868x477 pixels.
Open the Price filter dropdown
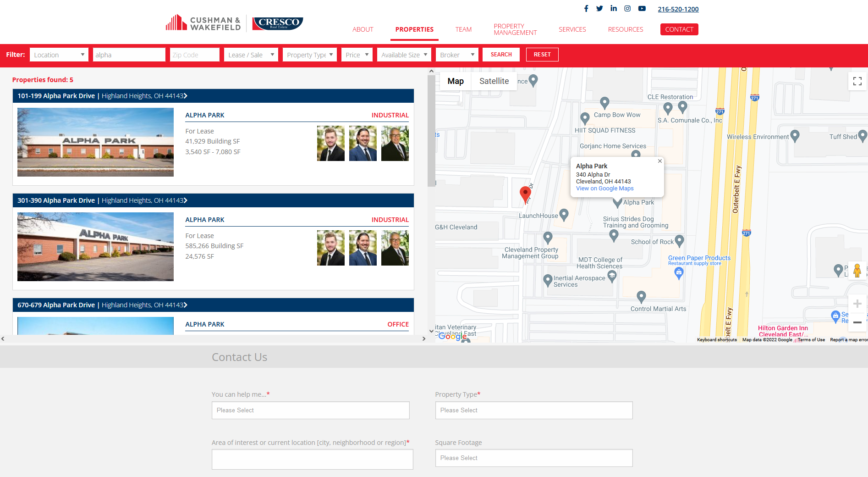(x=357, y=55)
